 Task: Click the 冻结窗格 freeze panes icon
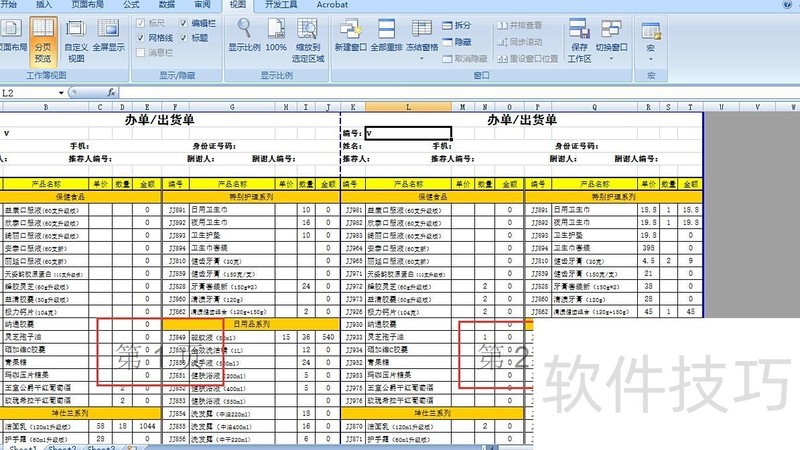pyautogui.click(x=422, y=31)
